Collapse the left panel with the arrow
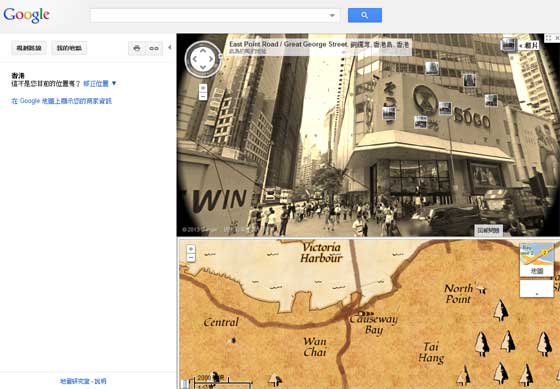The width and height of the screenshot is (560, 389). point(170,47)
